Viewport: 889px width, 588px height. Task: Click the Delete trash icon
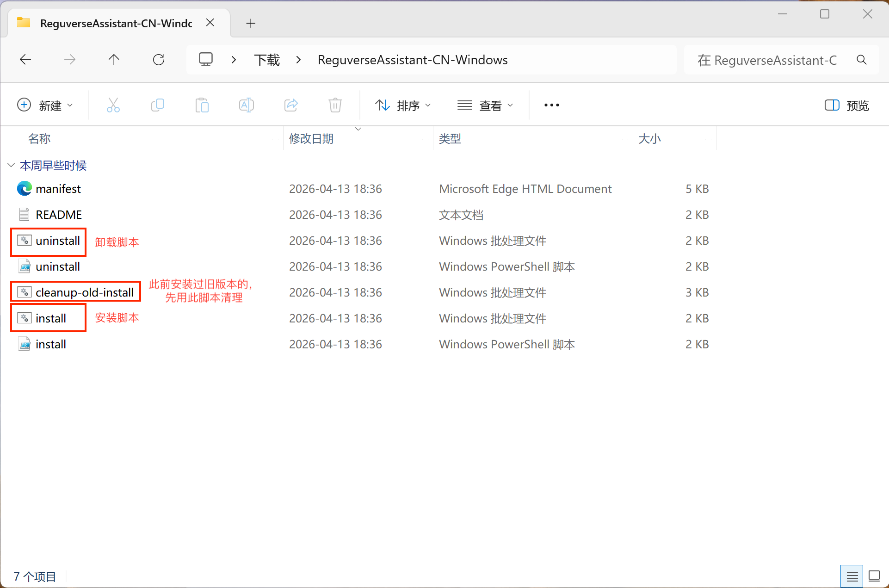point(335,105)
